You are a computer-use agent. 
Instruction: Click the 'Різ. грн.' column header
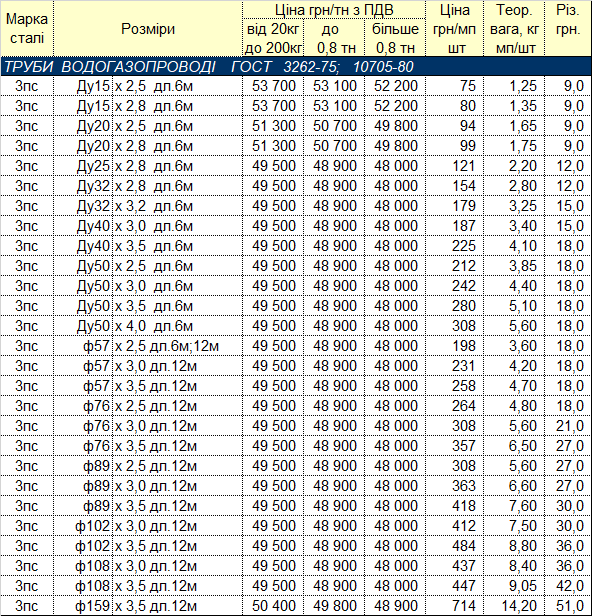[568, 29]
